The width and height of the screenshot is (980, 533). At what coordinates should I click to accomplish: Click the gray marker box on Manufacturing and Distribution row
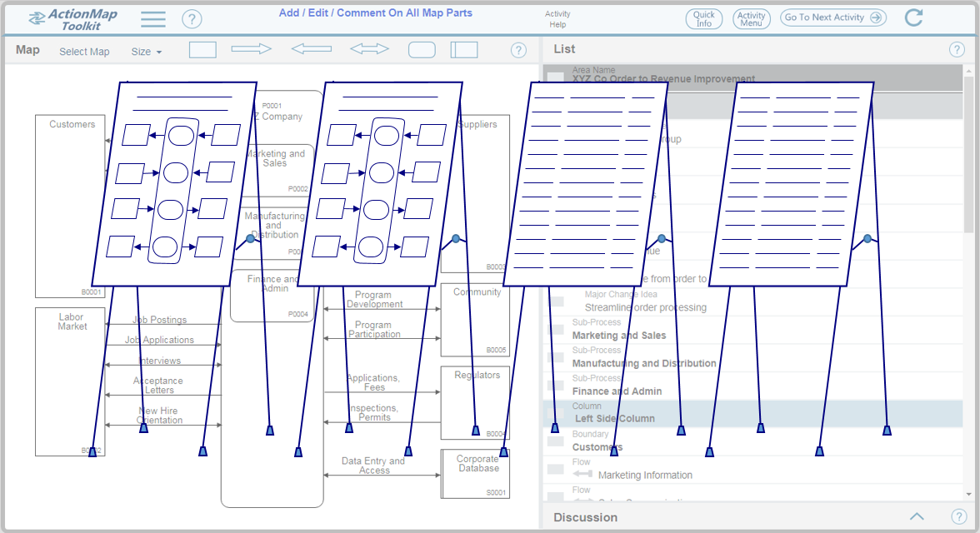[x=555, y=357]
